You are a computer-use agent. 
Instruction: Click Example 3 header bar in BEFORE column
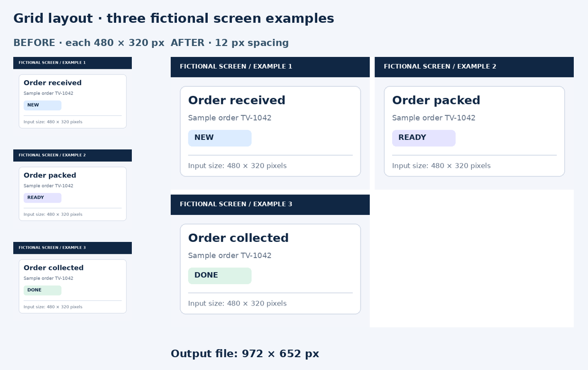pos(73,248)
